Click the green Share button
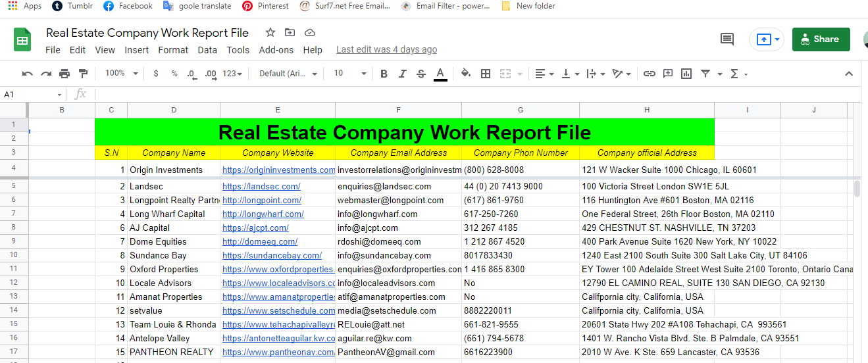 [x=821, y=39]
